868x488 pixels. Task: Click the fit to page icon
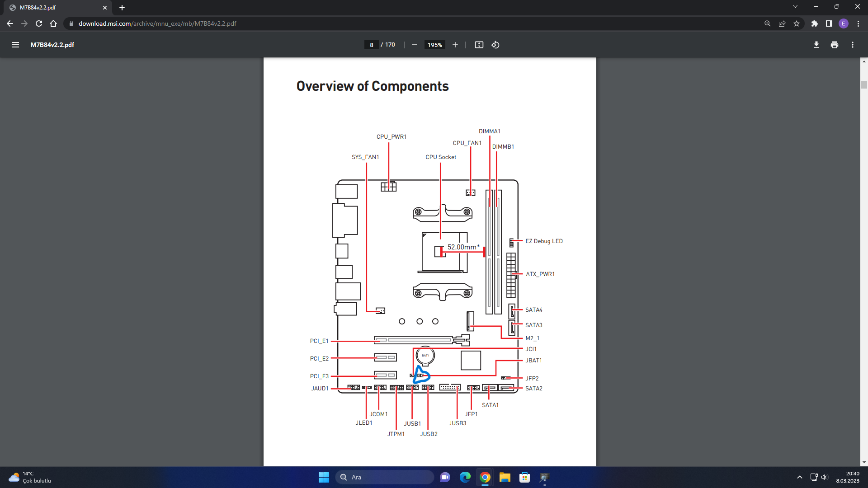[x=479, y=45]
